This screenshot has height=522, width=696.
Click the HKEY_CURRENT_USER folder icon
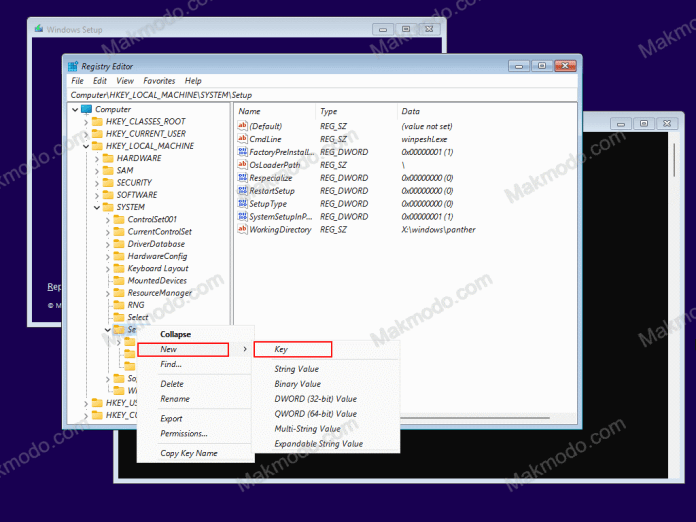[97, 134]
